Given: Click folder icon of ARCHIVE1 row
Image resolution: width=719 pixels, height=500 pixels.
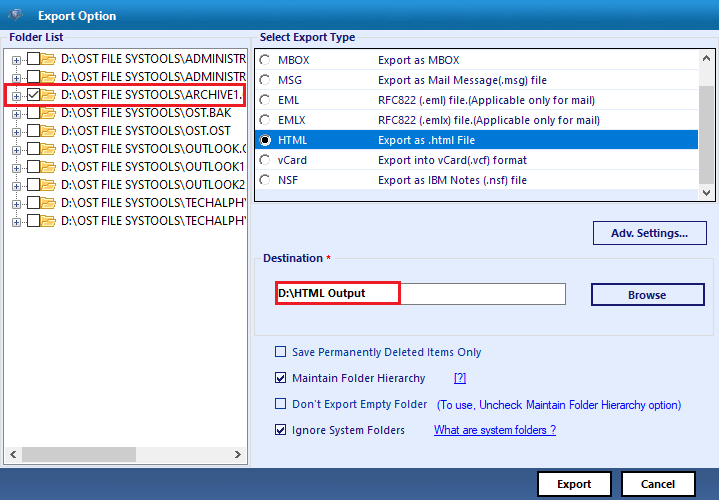Looking at the screenshot, I should point(48,95).
